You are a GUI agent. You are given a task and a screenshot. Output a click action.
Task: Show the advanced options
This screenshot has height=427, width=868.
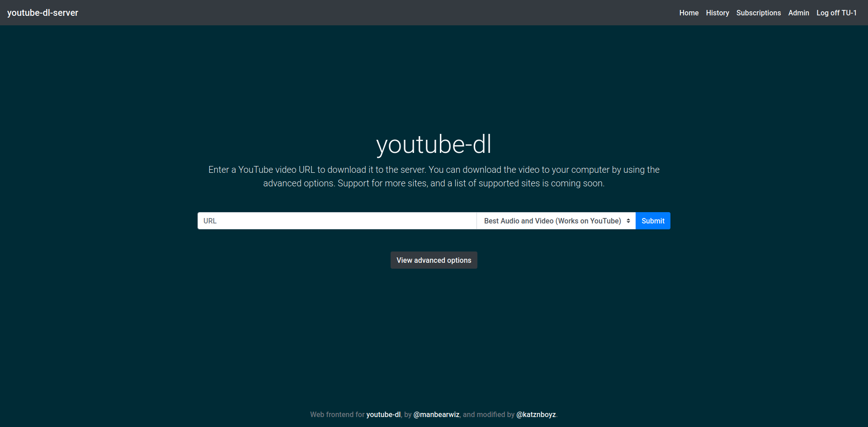(434, 260)
